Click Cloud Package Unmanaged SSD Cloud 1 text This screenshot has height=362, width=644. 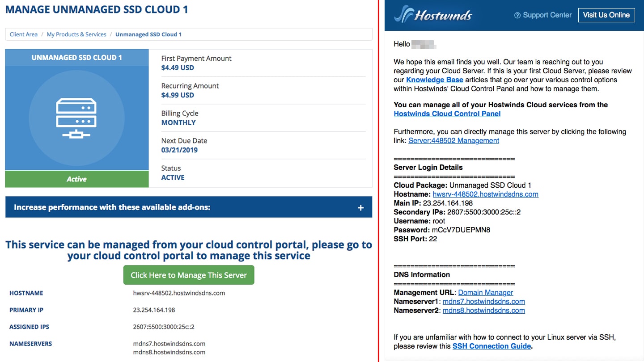(490, 185)
